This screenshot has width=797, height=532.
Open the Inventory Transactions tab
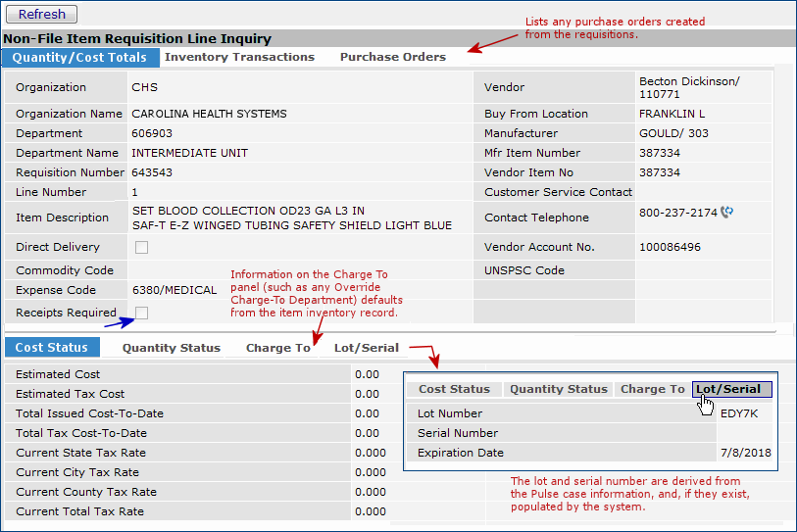pyautogui.click(x=239, y=58)
